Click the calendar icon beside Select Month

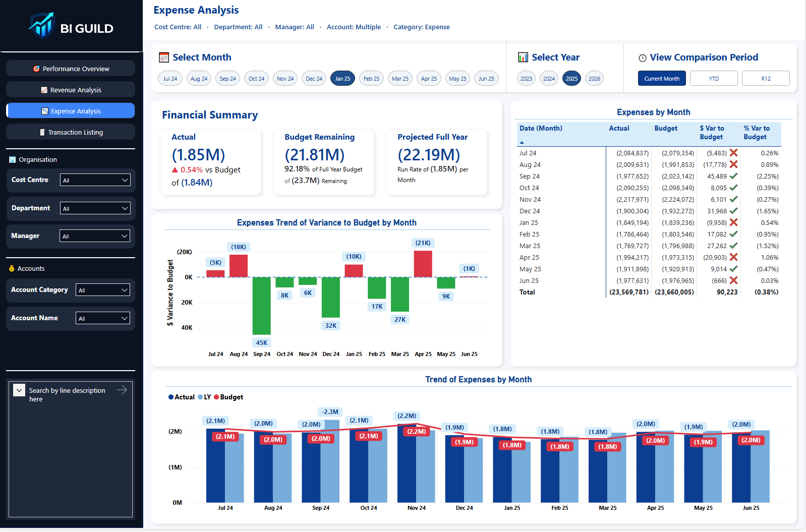(x=164, y=57)
